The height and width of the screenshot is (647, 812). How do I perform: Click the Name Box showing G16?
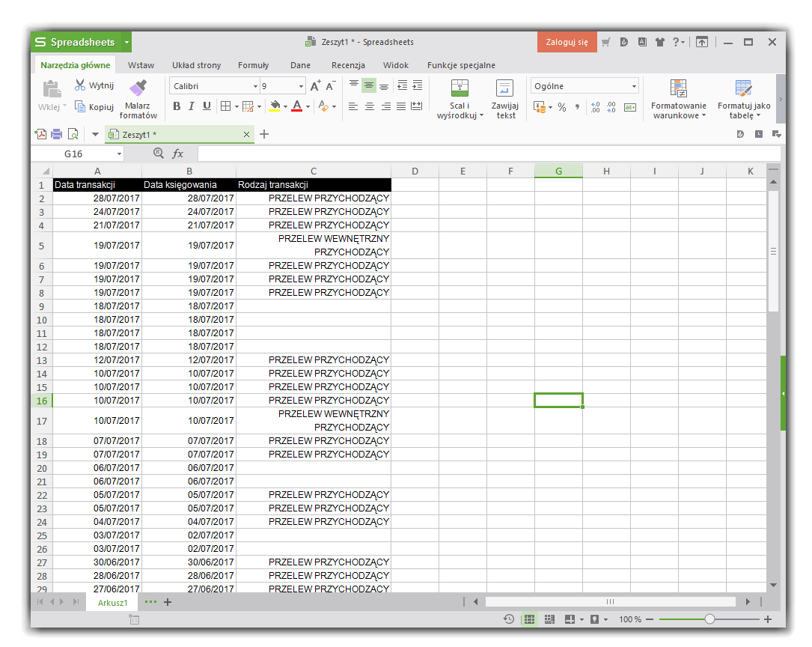pyautogui.click(x=78, y=154)
